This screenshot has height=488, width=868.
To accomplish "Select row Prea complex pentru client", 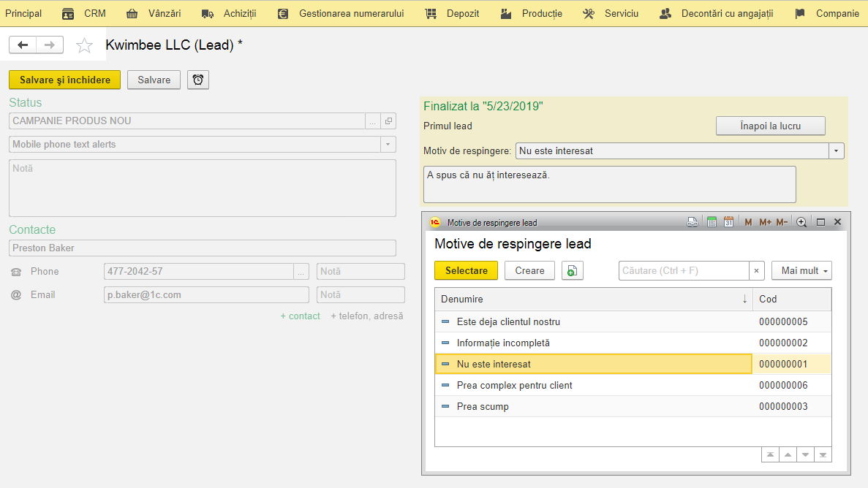I will [633, 385].
